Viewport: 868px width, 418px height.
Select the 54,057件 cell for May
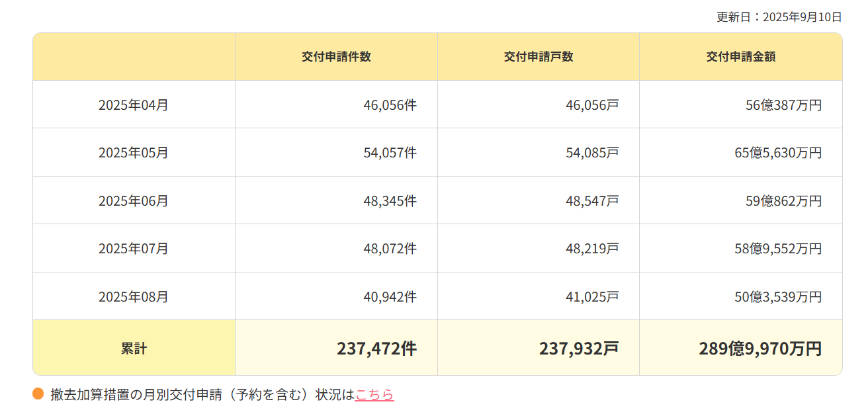(390, 153)
